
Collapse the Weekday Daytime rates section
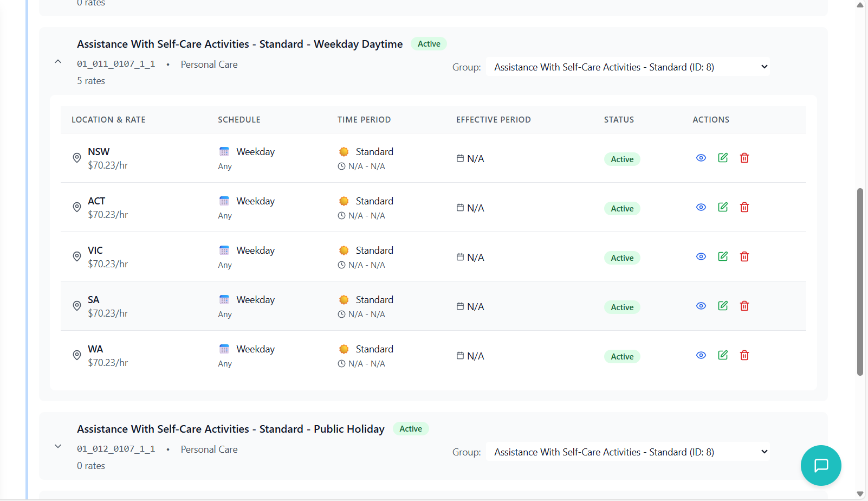58,62
